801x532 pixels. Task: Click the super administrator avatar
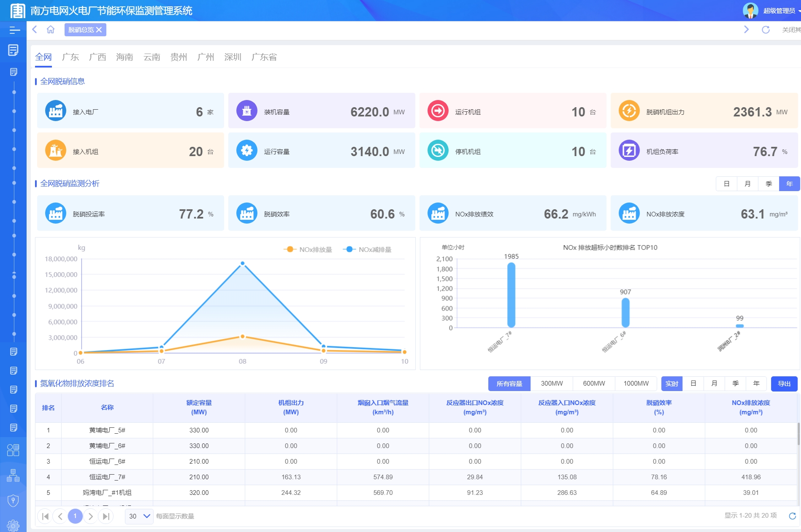click(x=750, y=11)
